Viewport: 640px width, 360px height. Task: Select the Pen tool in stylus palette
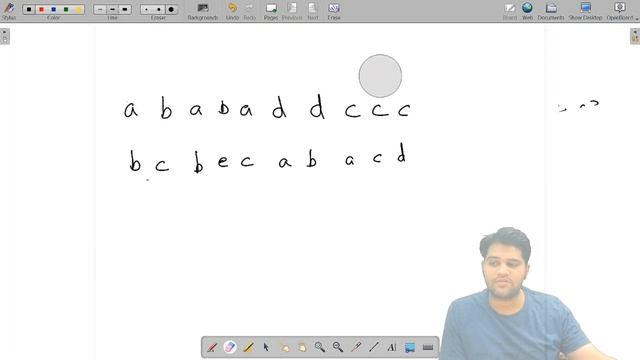pos(212,347)
